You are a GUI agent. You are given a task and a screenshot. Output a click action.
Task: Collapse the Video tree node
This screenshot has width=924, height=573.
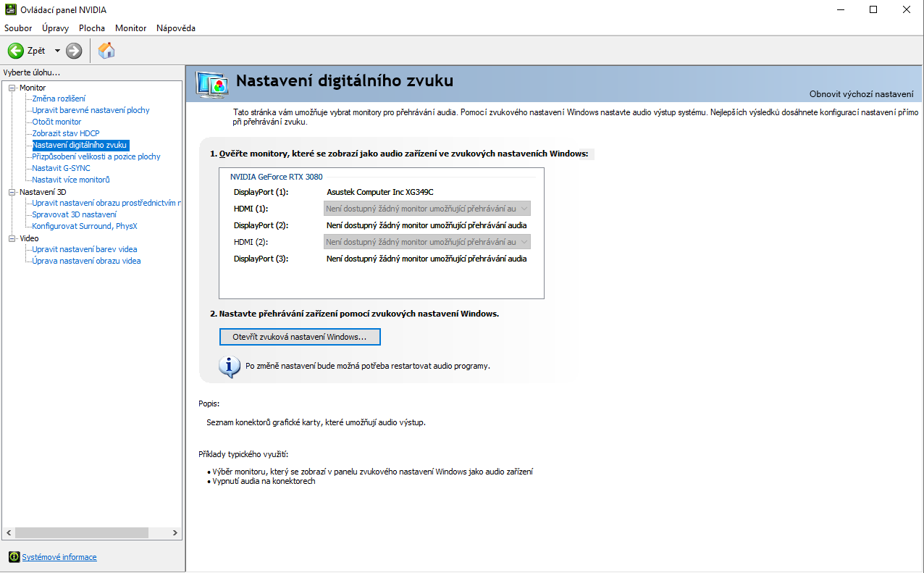(12, 238)
